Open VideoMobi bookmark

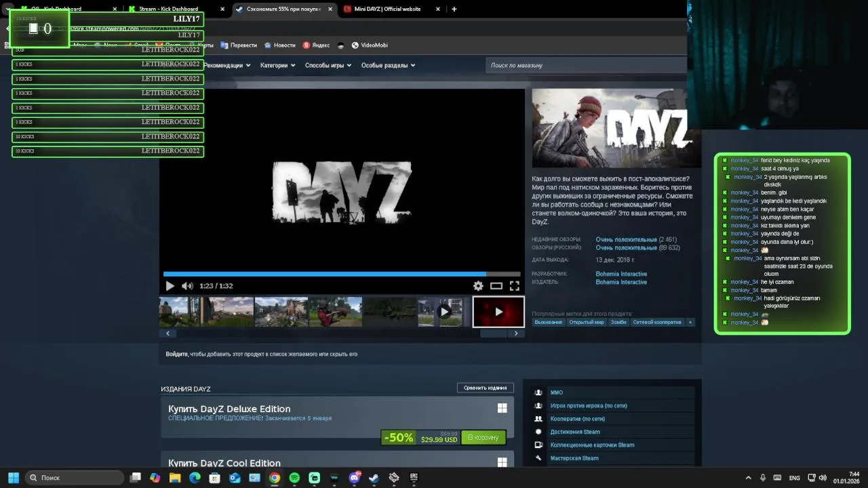pos(370,45)
